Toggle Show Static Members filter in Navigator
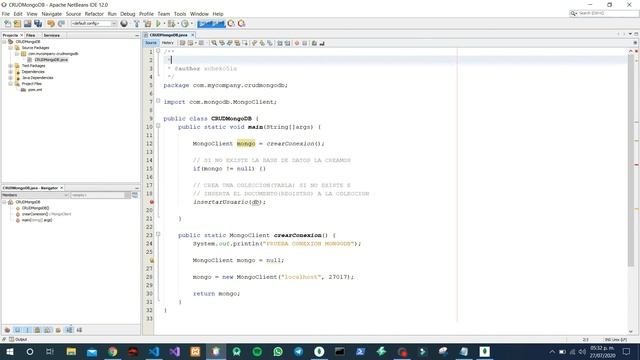This screenshot has height=360, width=640. click(27, 330)
